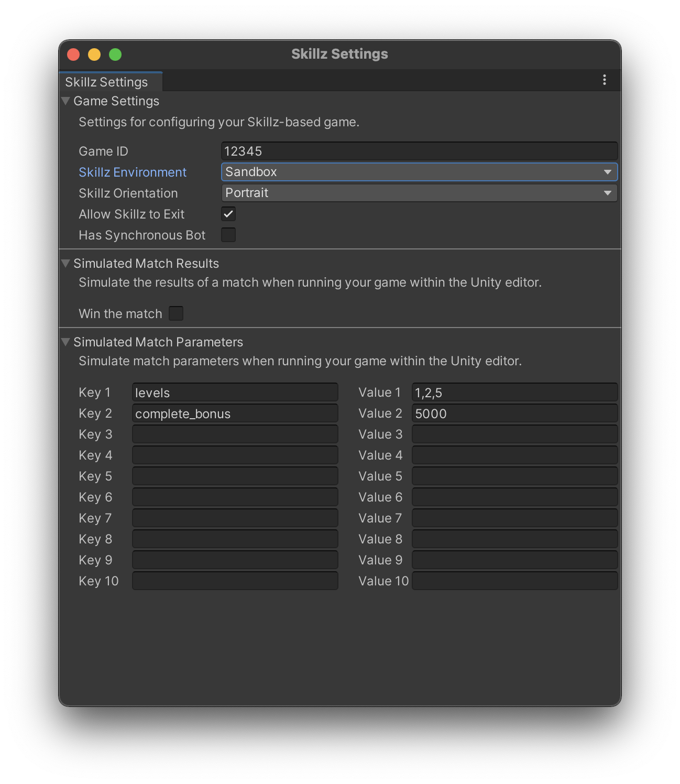This screenshot has height=784, width=680.
Task: Maximize the window with green button
Action: pos(115,55)
